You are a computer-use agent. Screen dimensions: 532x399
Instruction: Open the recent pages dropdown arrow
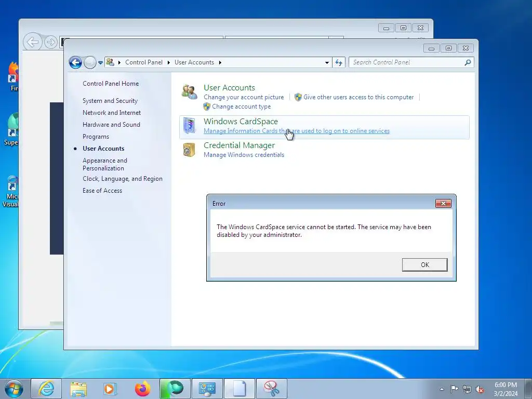pyautogui.click(x=100, y=63)
